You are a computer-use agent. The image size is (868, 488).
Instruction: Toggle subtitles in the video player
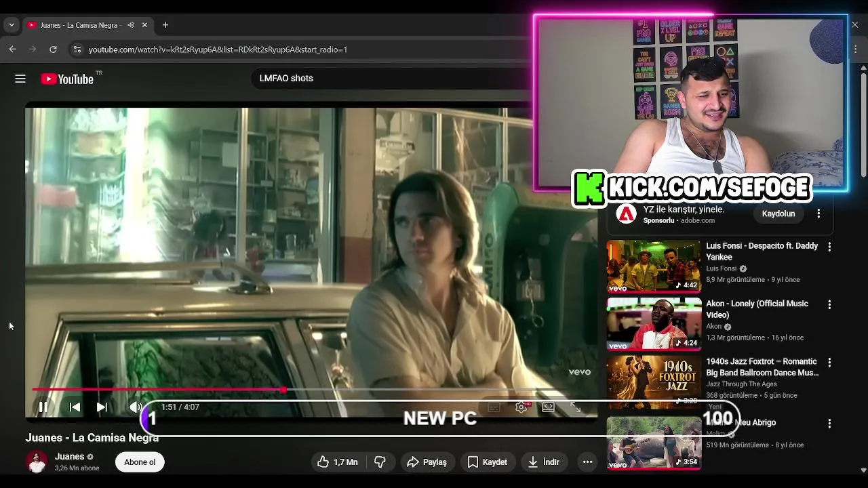click(494, 407)
